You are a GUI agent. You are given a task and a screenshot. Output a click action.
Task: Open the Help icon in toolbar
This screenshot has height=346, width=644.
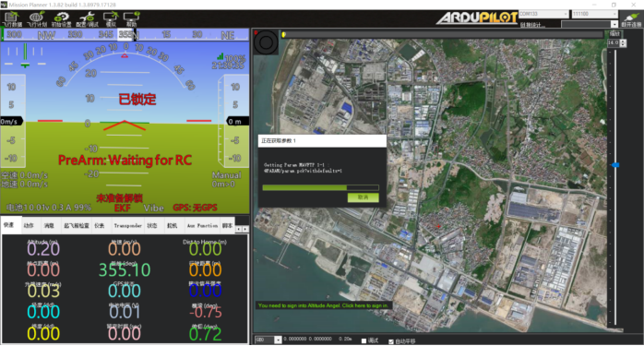pos(131,18)
